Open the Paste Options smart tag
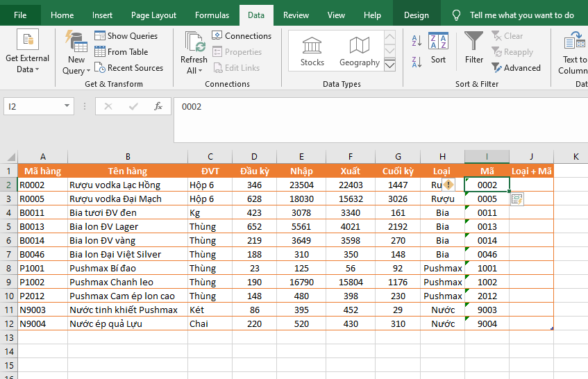588x379 pixels. 516,199
